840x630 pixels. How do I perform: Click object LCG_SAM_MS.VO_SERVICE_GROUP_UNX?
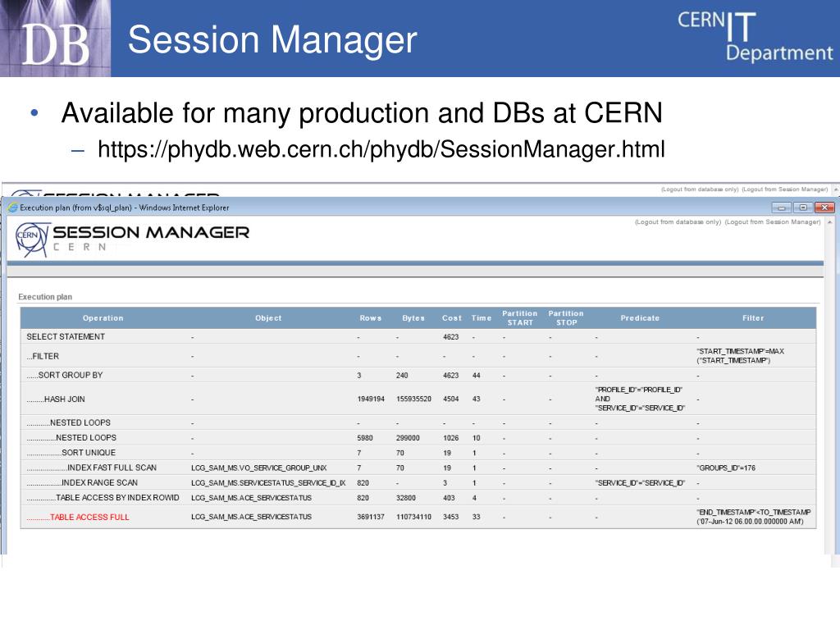tap(258, 468)
